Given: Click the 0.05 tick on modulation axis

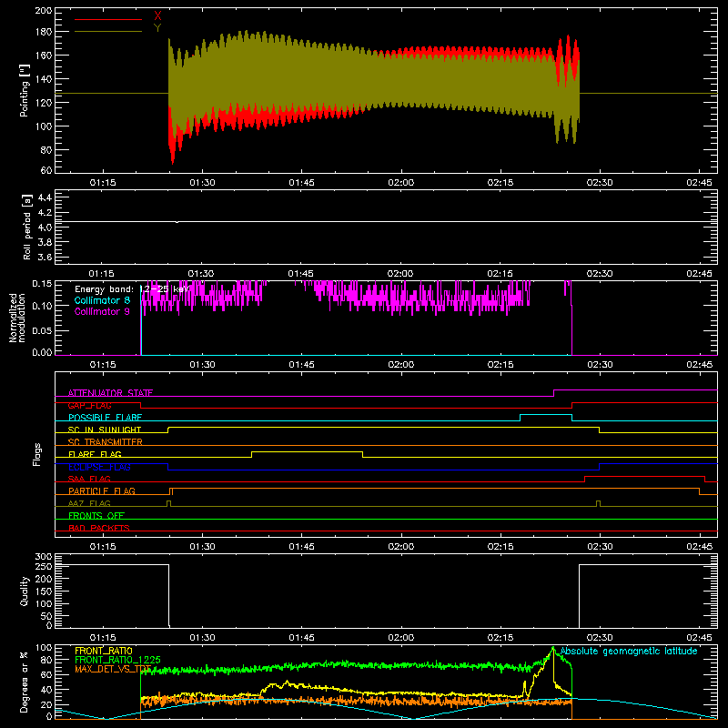Looking at the screenshot, I should point(42,330).
